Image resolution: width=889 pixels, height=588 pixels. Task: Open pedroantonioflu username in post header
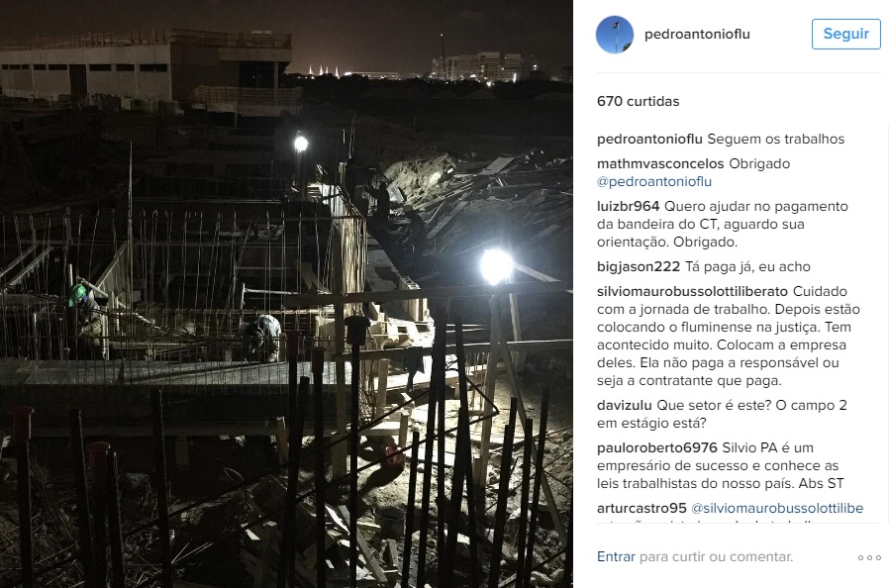[697, 34]
